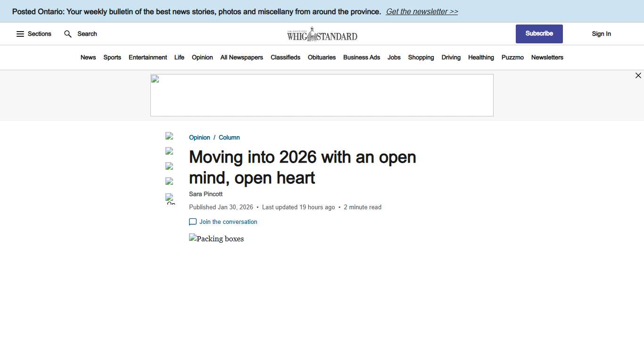Click the second share icon in the column
This screenshot has height=362, width=644.
click(170, 151)
